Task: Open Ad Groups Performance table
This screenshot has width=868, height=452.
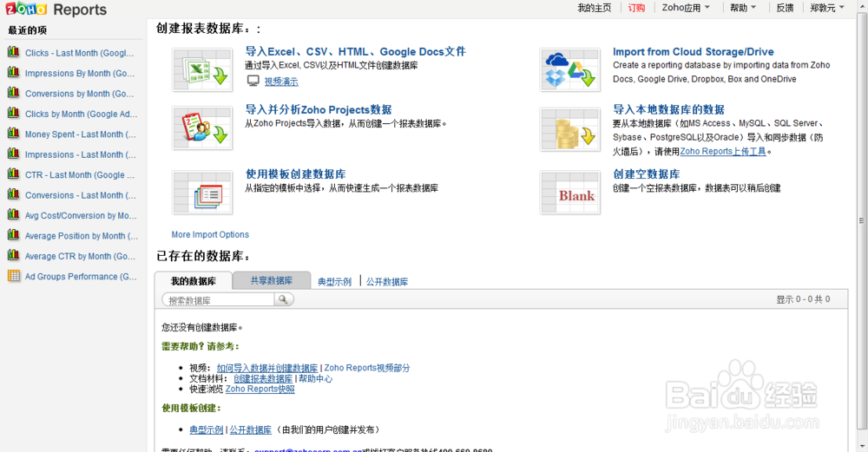Action: point(81,277)
